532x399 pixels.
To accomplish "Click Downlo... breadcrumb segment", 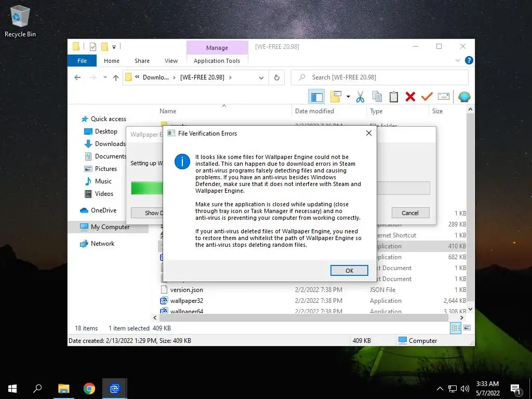I will [155, 77].
